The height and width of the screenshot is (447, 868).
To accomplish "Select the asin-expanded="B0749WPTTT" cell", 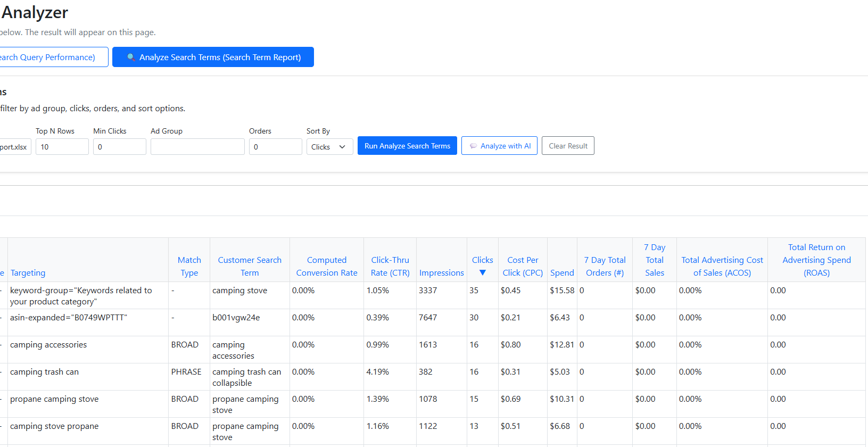I will [x=88, y=322].
